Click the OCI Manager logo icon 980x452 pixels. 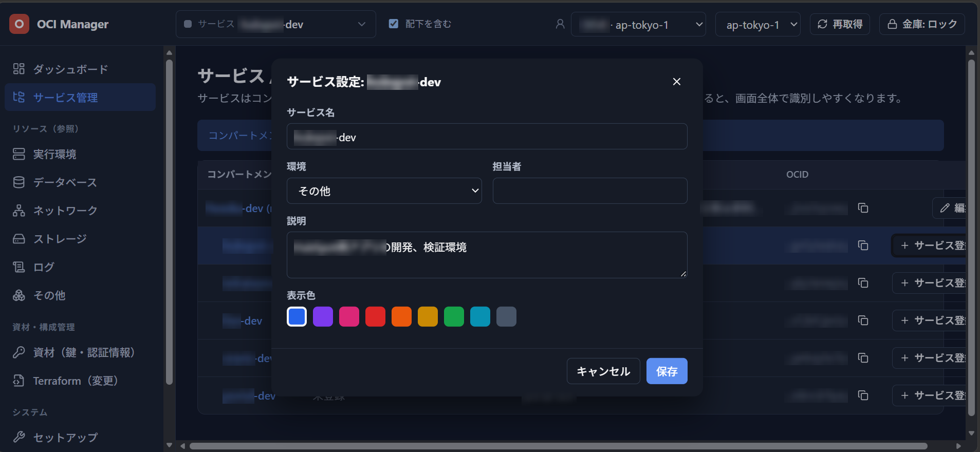coord(19,24)
